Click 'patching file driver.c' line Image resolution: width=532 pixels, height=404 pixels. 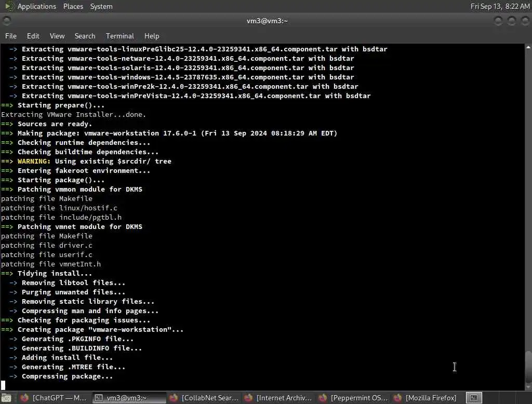pos(46,245)
